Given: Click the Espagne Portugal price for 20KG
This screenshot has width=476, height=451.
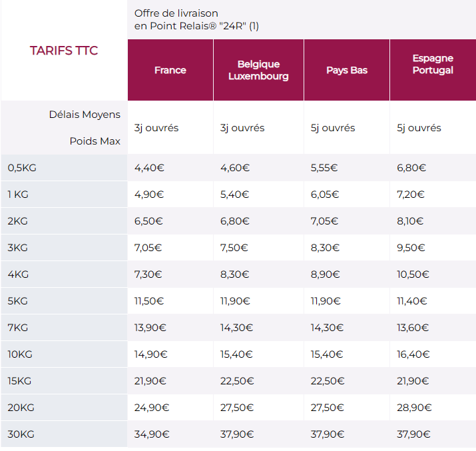Looking at the screenshot, I should 414,408.
